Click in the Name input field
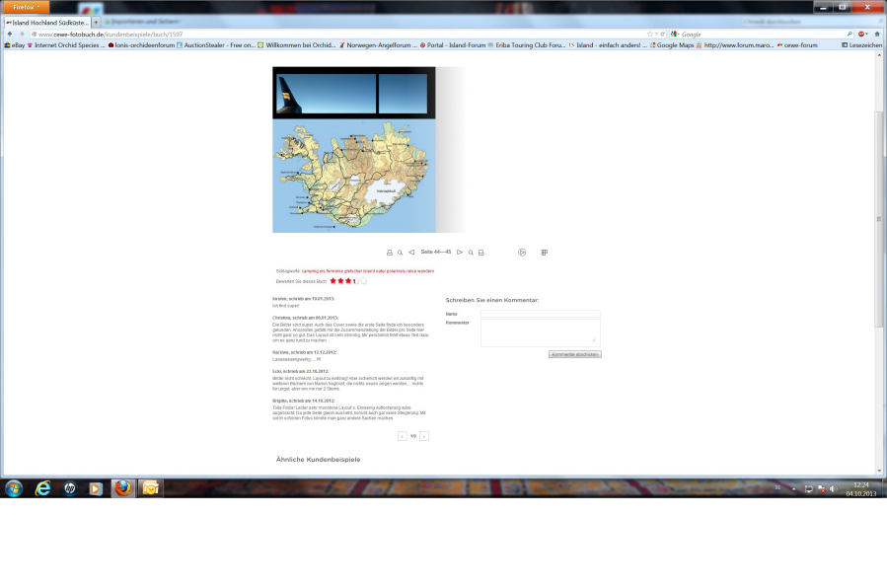This screenshot has width=887, height=588. tap(541, 314)
